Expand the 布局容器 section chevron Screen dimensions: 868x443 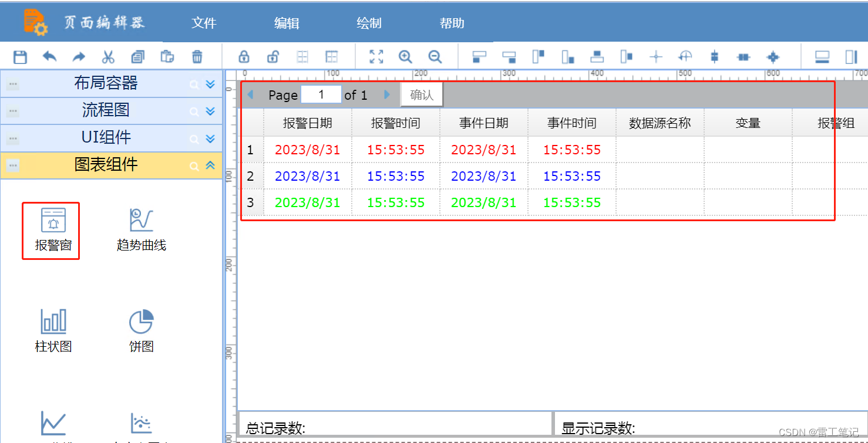coord(211,84)
